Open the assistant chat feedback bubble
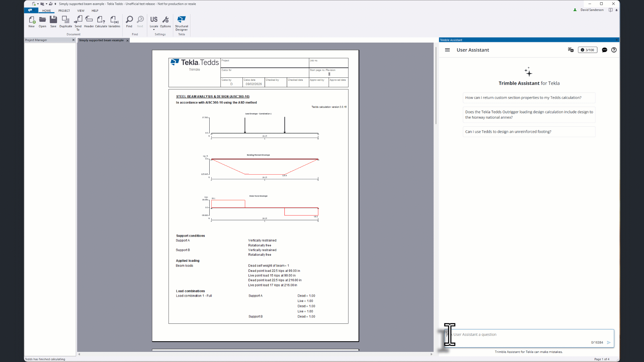 point(604,50)
